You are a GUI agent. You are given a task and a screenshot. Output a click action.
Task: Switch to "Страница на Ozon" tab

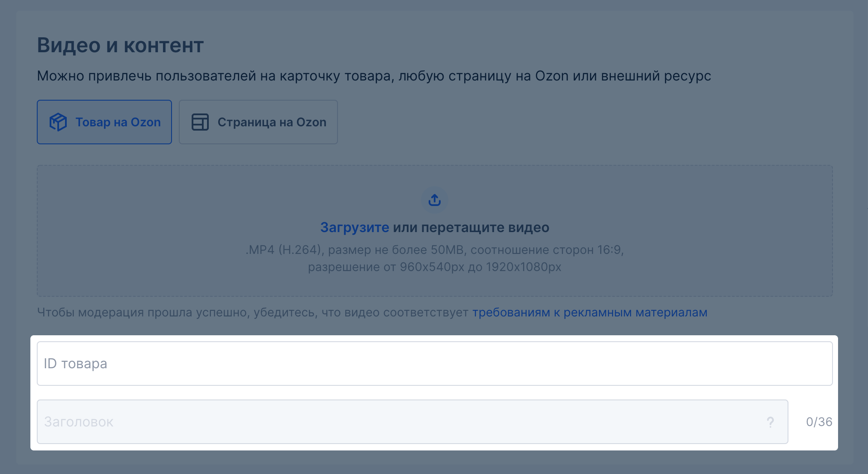[x=258, y=122]
